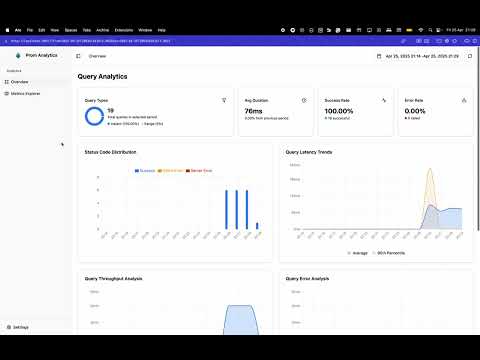Open the Tabs menu in menu bar

click(87, 30)
